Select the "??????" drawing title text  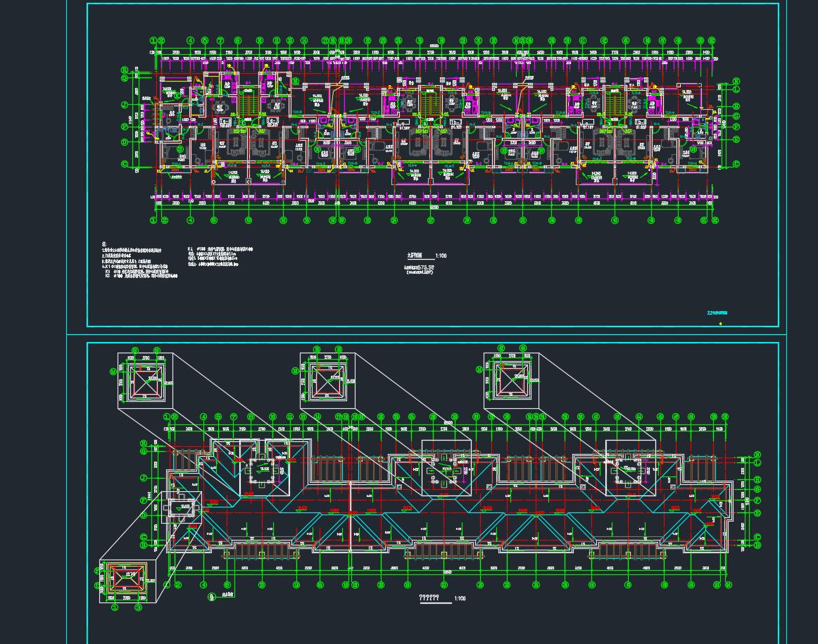click(429, 598)
